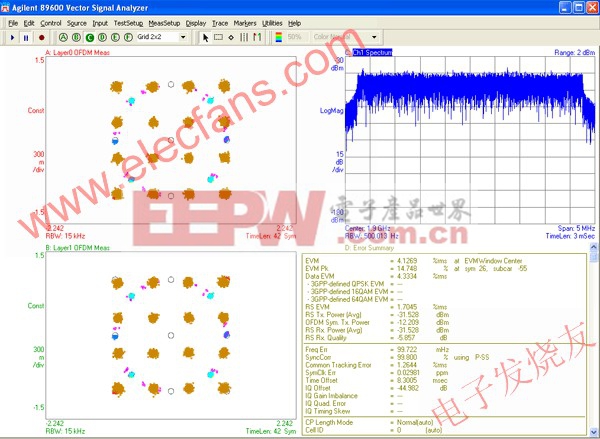Open the Help menu
Image resolution: width=600 pixels, height=439 pixels.
(294, 23)
